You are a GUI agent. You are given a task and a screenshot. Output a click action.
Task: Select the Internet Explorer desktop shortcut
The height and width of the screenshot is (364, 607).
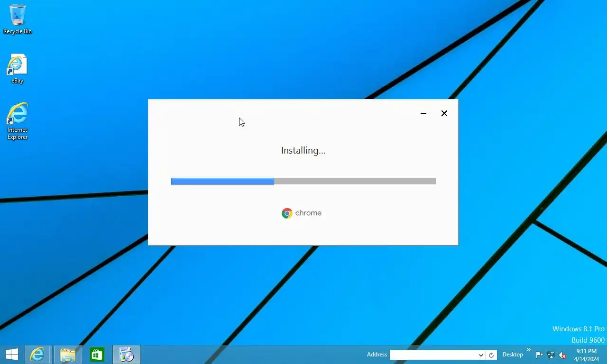(x=18, y=121)
